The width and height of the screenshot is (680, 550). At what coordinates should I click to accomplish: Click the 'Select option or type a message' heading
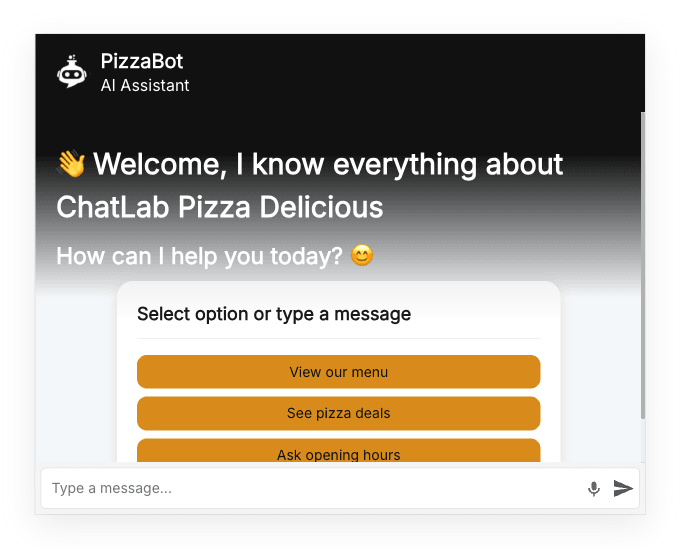point(274,314)
